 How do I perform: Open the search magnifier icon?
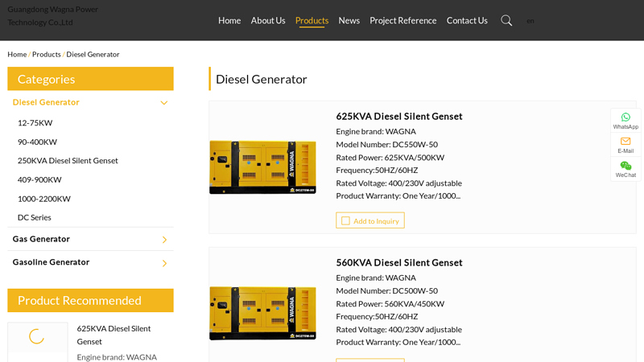coord(506,21)
